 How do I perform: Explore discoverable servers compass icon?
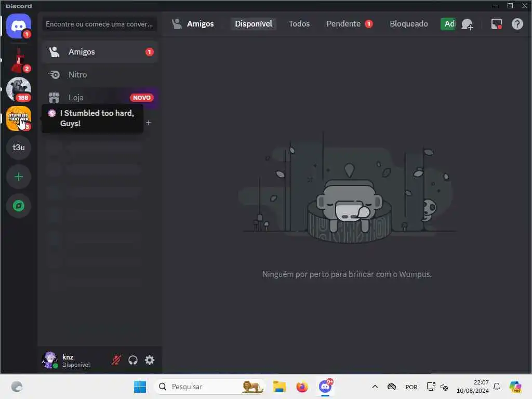(19, 206)
